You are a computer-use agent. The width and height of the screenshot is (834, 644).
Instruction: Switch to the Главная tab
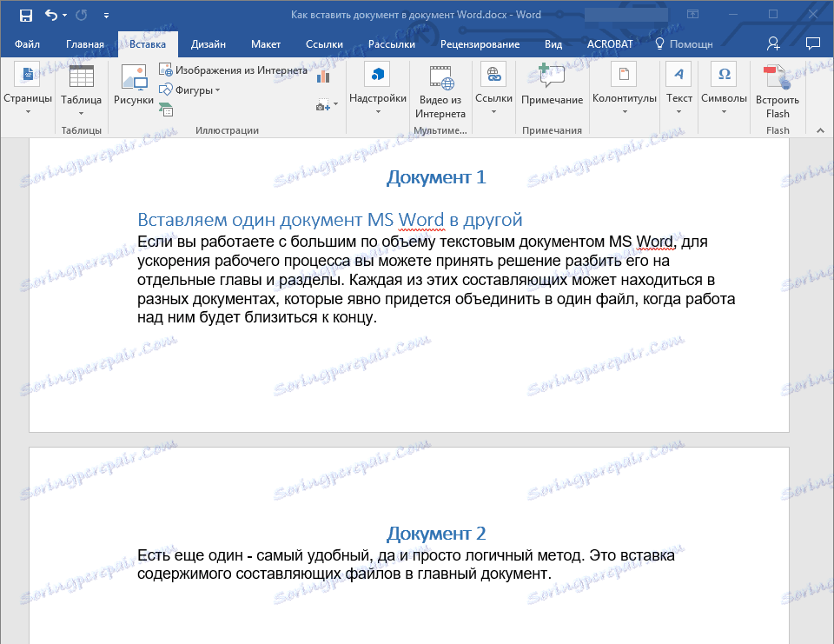(84, 44)
